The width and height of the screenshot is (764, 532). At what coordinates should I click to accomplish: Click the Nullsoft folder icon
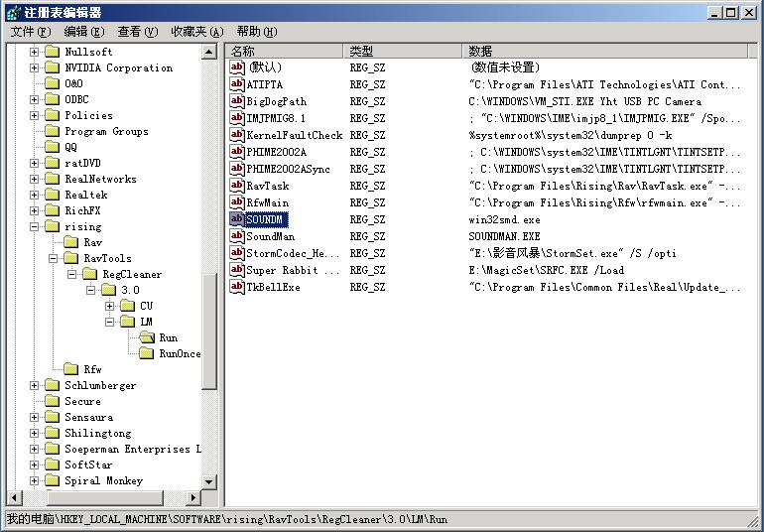(x=53, y=52)
